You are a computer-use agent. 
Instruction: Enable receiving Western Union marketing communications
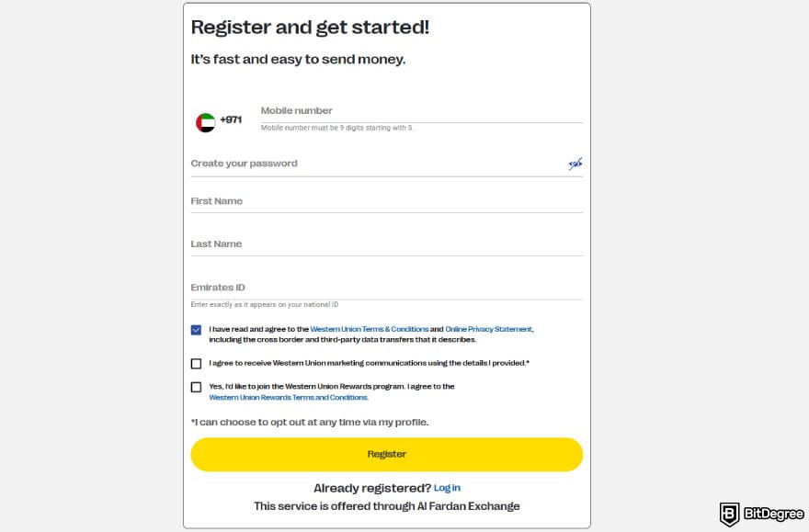pyautogui.click(x=196, y=363)
